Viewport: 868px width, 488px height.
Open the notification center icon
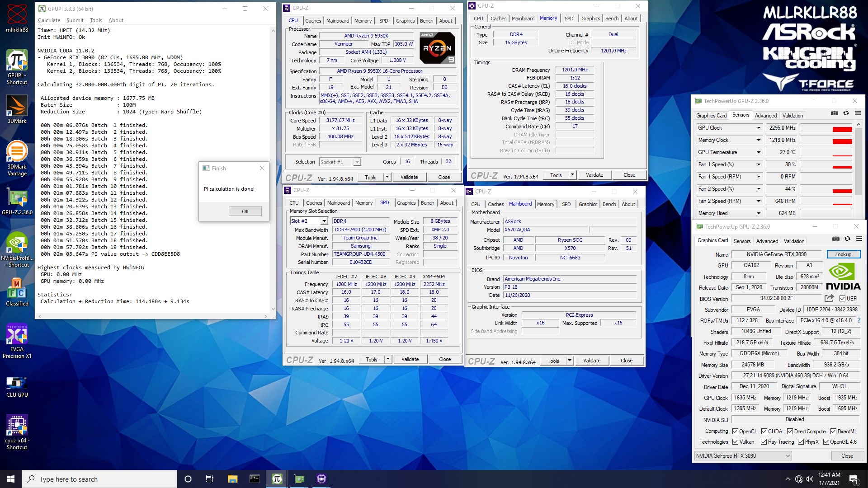[x=854, y=479]
